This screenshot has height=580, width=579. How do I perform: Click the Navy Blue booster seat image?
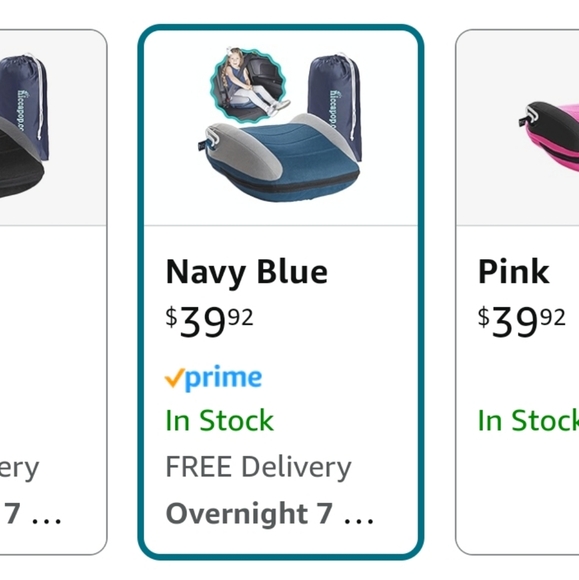pyautogui.click(x=280, y=126)
